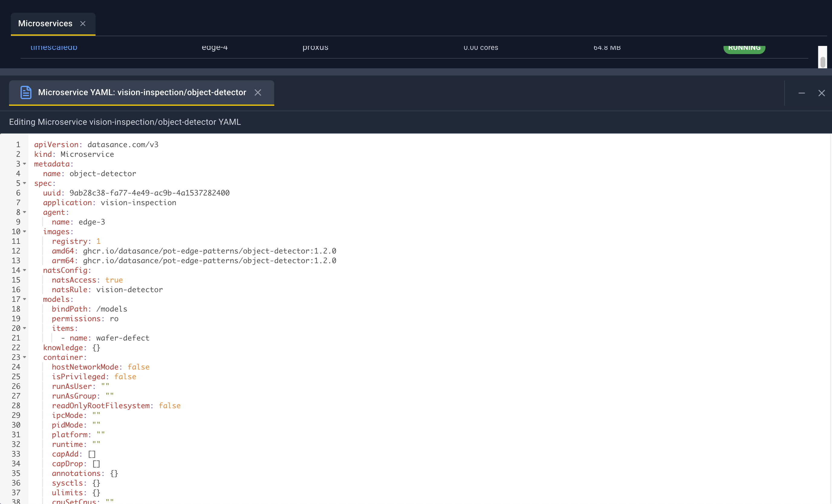Collapse the container block at line 23
This screenshot has height=504, width=832.
(x=25, y=357)
